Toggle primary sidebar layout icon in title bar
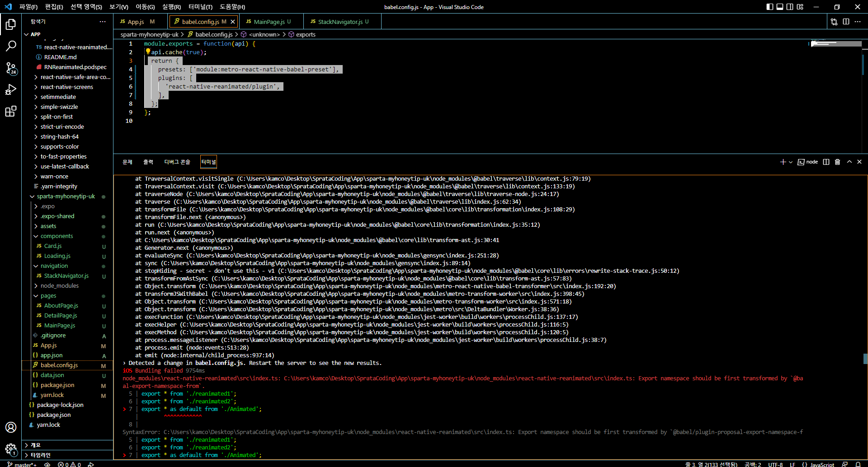Viewport: 868px width, 467px height. click(x=770, y=7)
